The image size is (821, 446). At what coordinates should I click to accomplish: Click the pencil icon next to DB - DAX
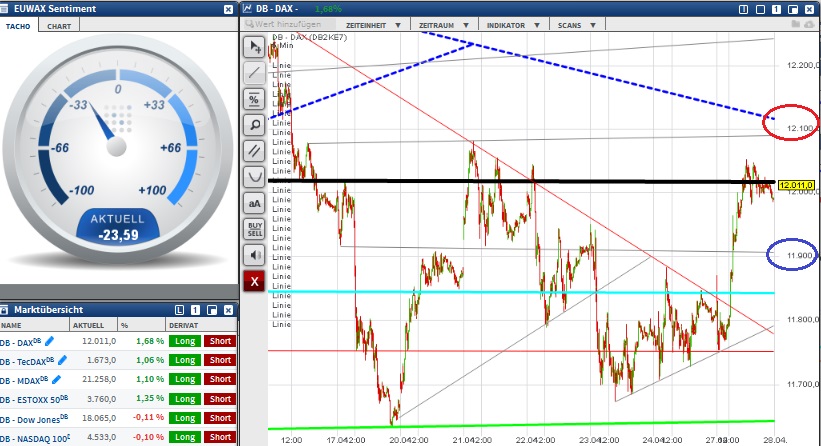pos(49,341)
